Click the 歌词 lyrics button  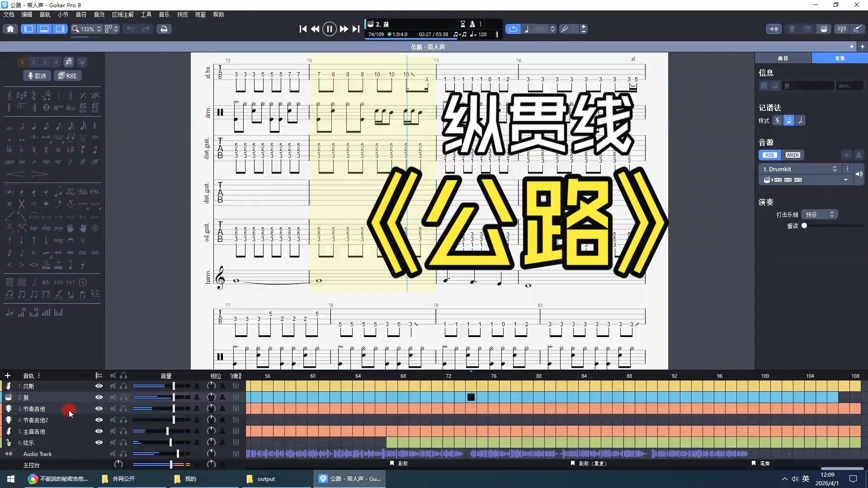point(37,76)
